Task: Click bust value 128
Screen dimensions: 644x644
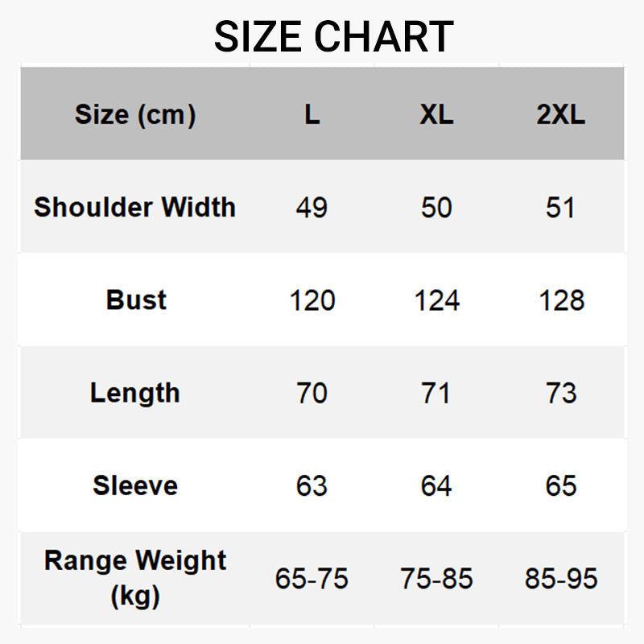Action: (561, 300)
